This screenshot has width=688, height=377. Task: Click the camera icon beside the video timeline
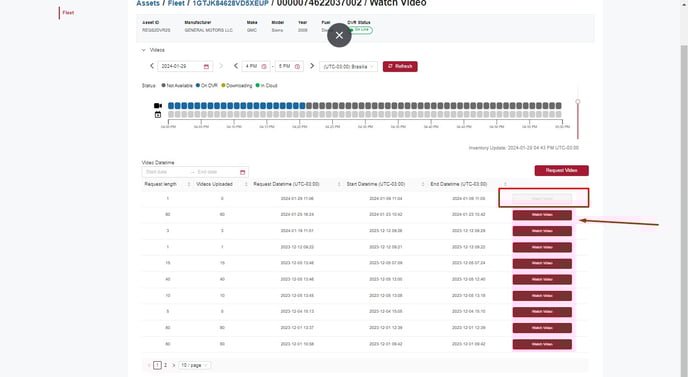[158, 106]
